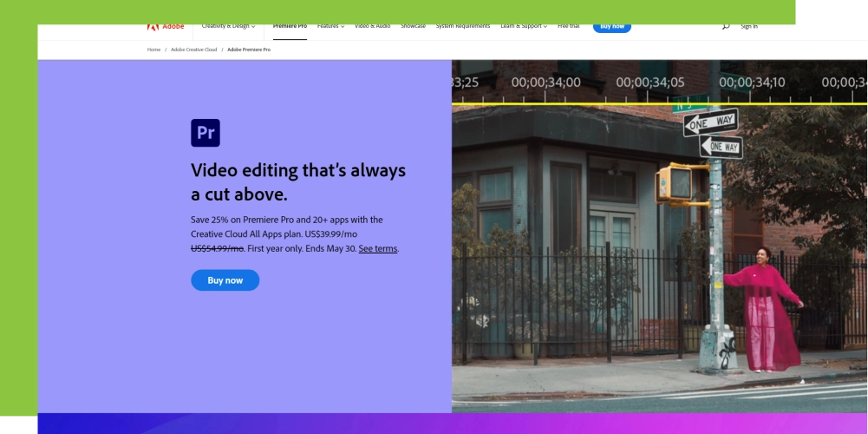Viewport: 868px width, 434px height.
Task: Go to System Requirements nav item
Action: point(463,27)
